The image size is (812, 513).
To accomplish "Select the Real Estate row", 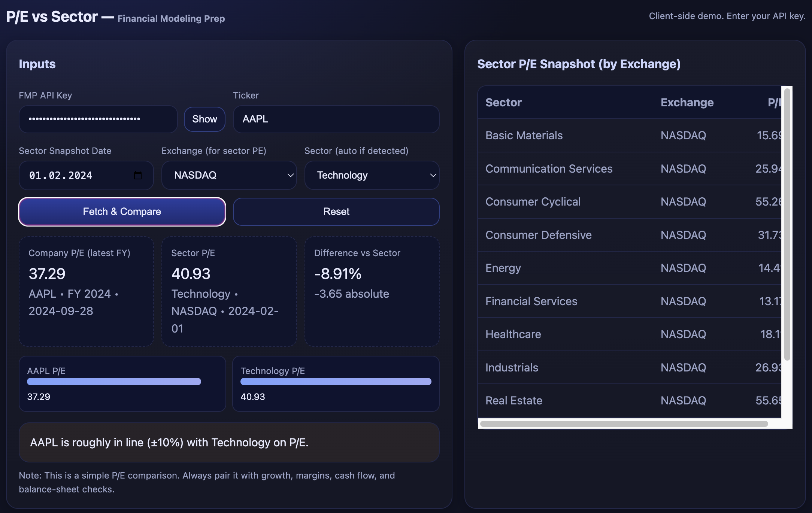I will tap(630, 401).
